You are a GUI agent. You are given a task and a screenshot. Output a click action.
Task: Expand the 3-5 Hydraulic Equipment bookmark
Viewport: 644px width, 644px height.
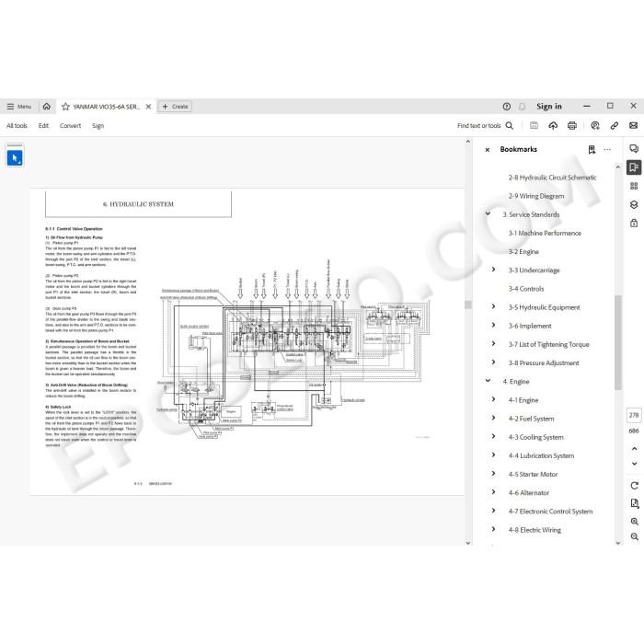tap(494, 306)
